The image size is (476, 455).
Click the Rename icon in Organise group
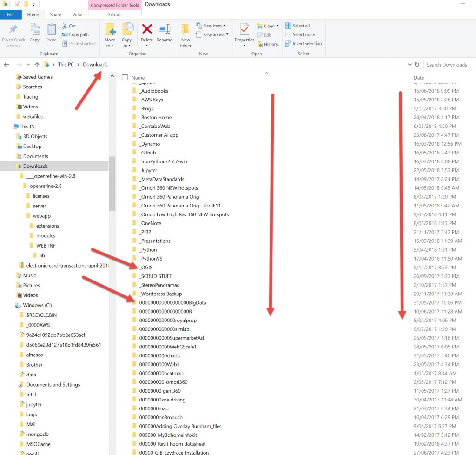[x=164, y=31]
